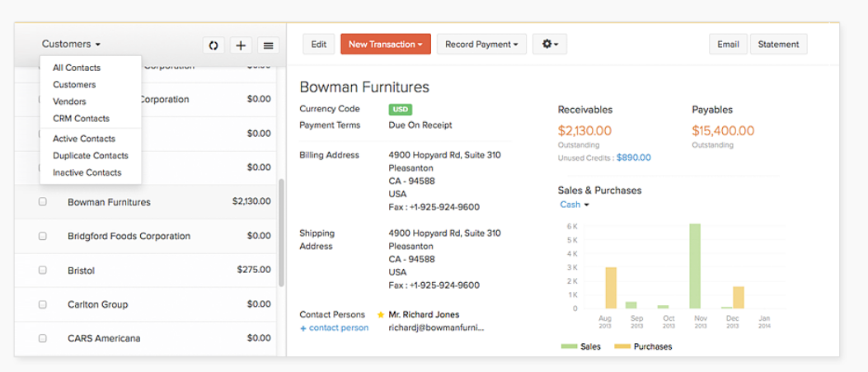The image size is (868, 372).
Task: Change the Cash chart basis dropdown
Action: click(x=575, y=205)
